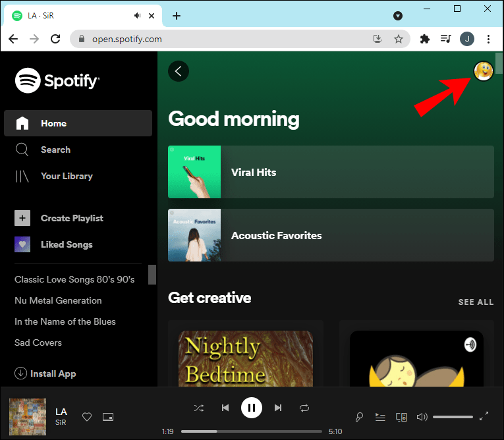The image size is (504, 440).
Task: Open the Nu Metal Generation playlist
Action: pos(58,300)
